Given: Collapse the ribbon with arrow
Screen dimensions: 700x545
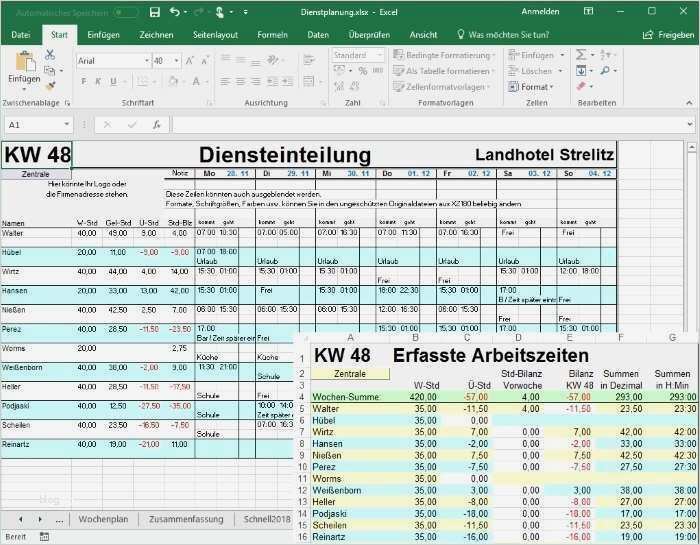Looking at the screenshot, I should point(689,103).
